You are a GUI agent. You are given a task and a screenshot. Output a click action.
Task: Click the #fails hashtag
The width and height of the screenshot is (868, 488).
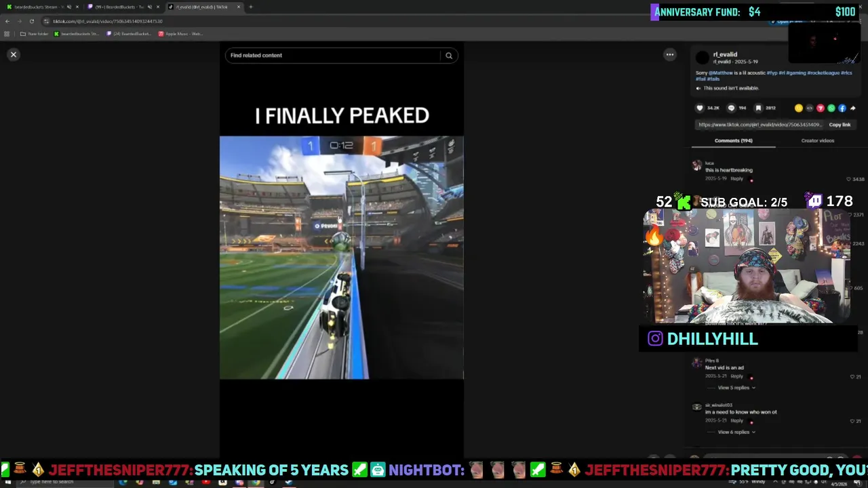(x=713, y=79)
